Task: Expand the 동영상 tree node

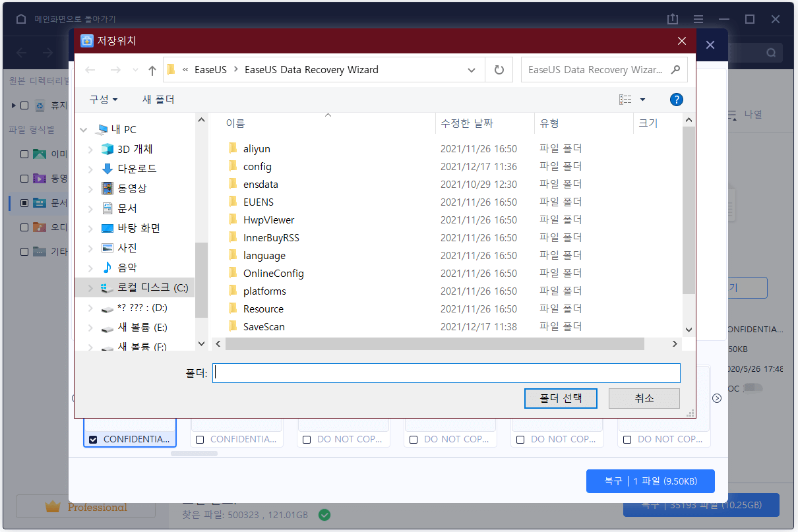Action: 90,189
